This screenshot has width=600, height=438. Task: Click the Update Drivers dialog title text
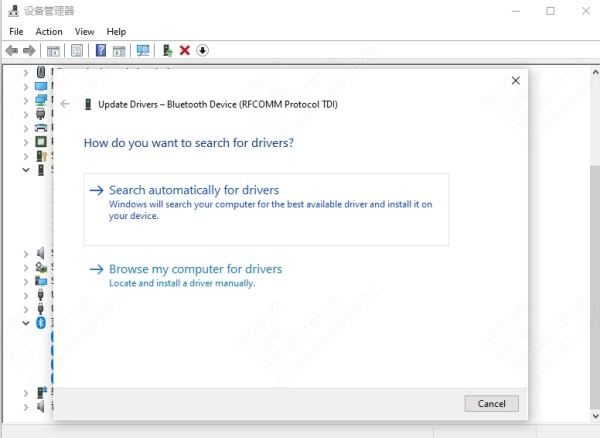tap(218, 104)
